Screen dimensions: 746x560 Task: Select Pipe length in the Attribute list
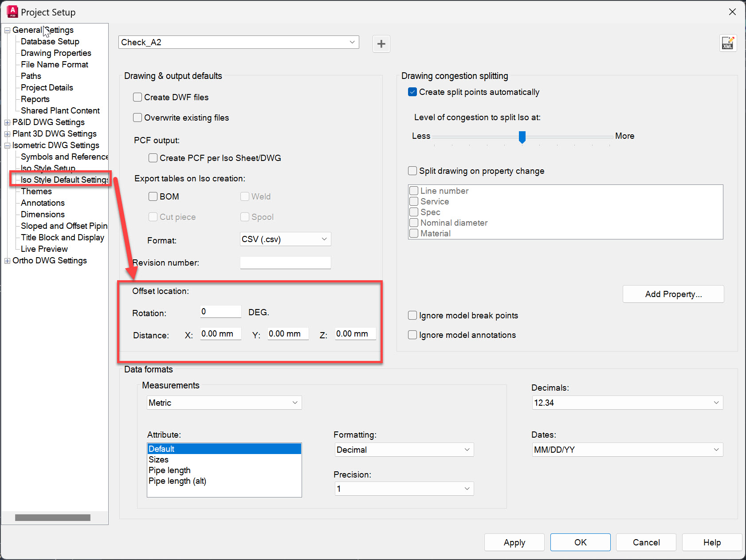tap(169, 470)
